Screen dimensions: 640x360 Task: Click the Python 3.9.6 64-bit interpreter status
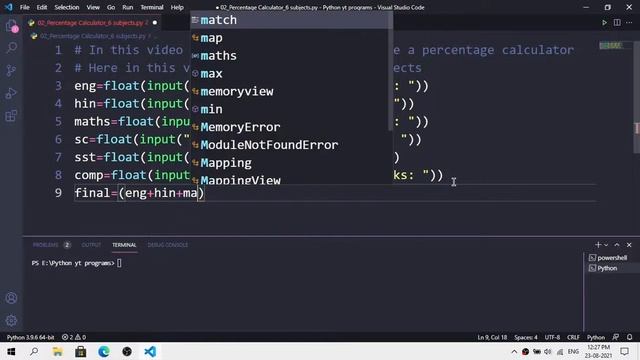point(31,337)
